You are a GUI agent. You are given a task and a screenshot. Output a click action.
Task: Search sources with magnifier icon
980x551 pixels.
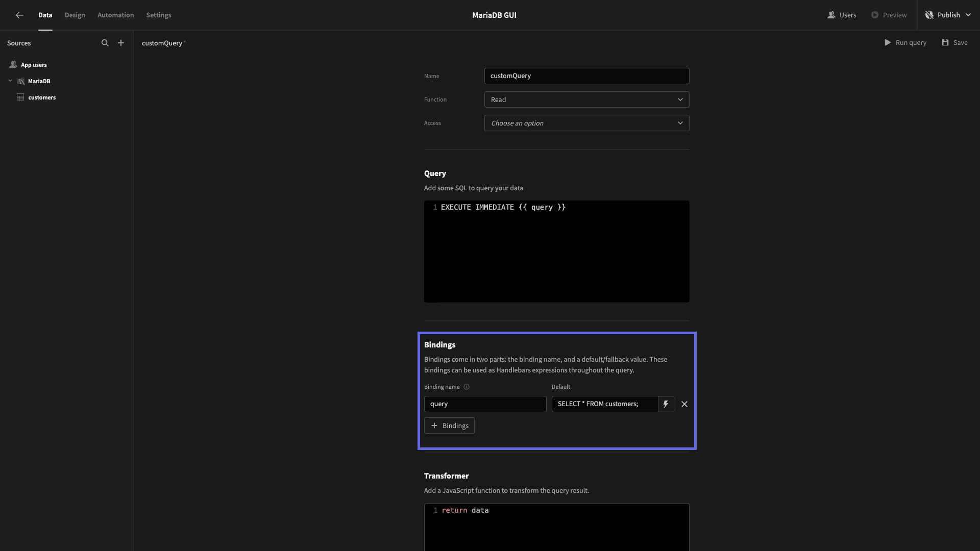pyautogui.click(x=105, y=43)
